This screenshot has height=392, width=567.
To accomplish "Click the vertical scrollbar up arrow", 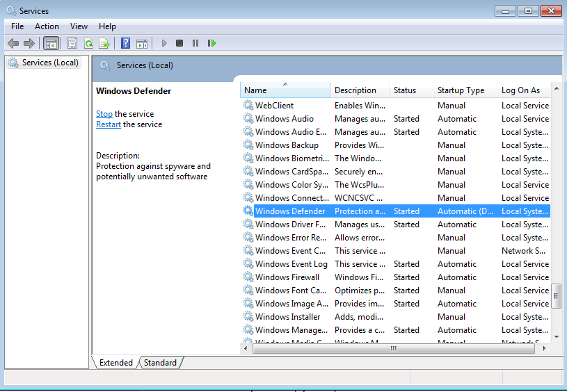I will coord(557,88).
